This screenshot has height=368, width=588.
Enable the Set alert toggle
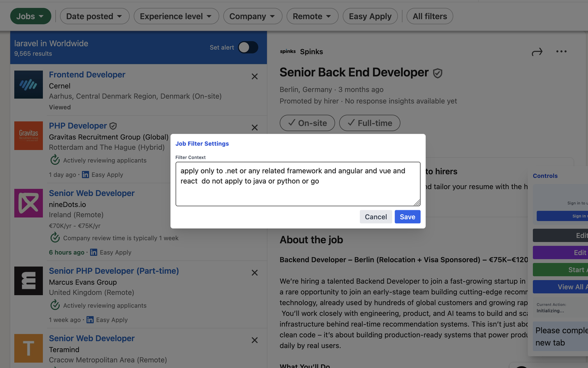pyautogui.click(x=248, y=47)
